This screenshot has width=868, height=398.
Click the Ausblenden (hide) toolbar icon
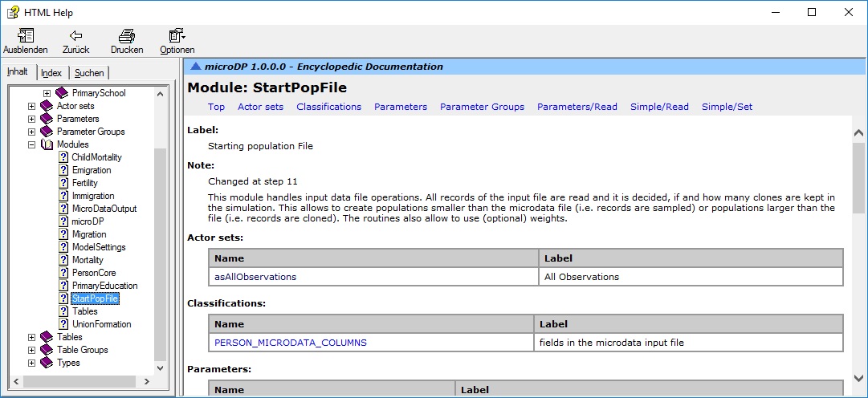click(25, 36)
